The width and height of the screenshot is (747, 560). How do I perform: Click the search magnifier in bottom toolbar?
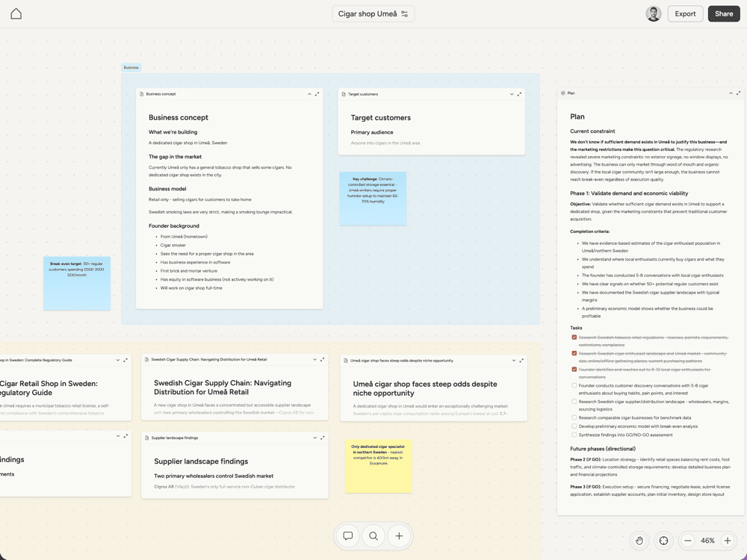click(373, 536)
